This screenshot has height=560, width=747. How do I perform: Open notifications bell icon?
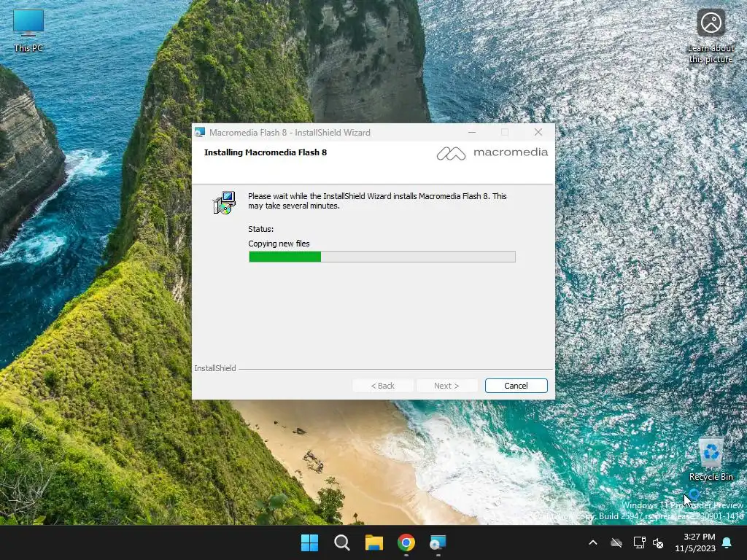[x=727, y=542]
